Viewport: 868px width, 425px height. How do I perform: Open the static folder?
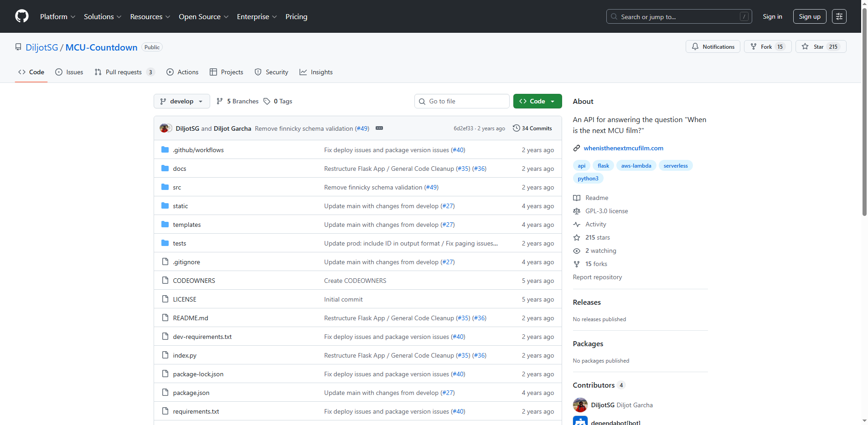pos(180,206)
